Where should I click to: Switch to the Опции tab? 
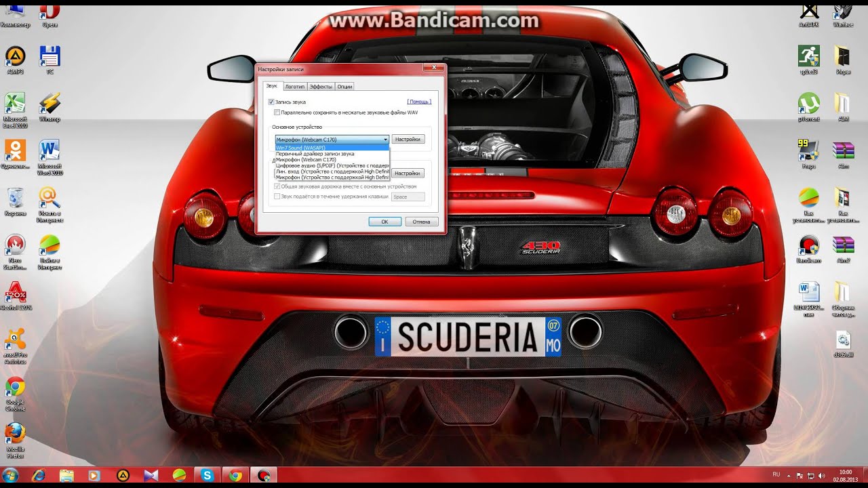point(344,87)
